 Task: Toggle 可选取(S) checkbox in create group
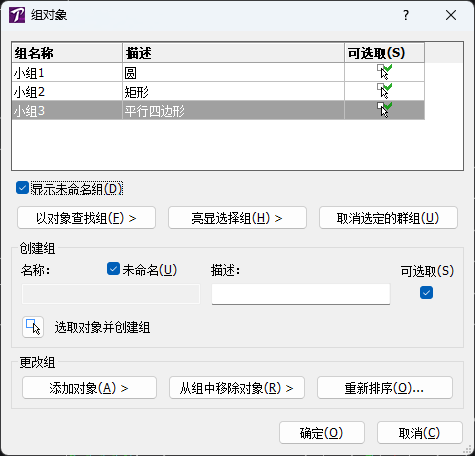(426, 293)
